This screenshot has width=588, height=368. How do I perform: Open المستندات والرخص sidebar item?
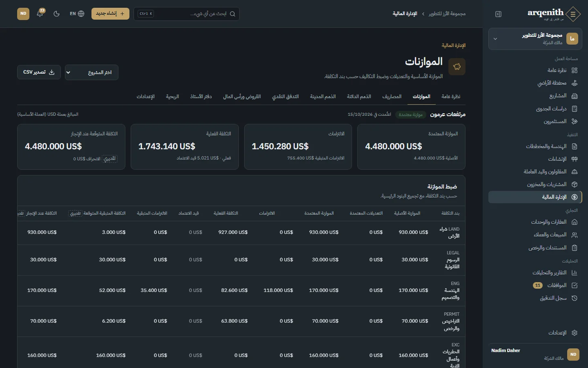(x=535, y=248)
